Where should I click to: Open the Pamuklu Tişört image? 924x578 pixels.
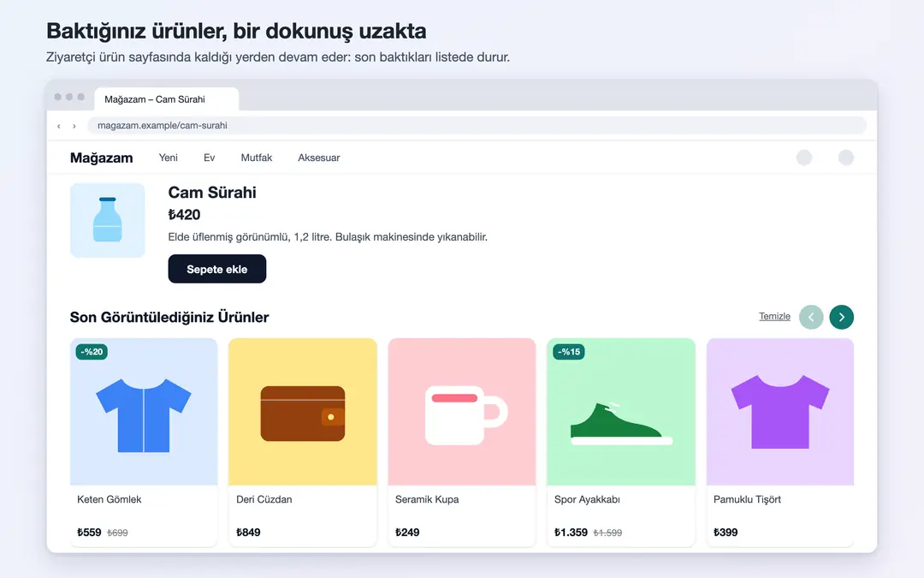tap(780, 412)
